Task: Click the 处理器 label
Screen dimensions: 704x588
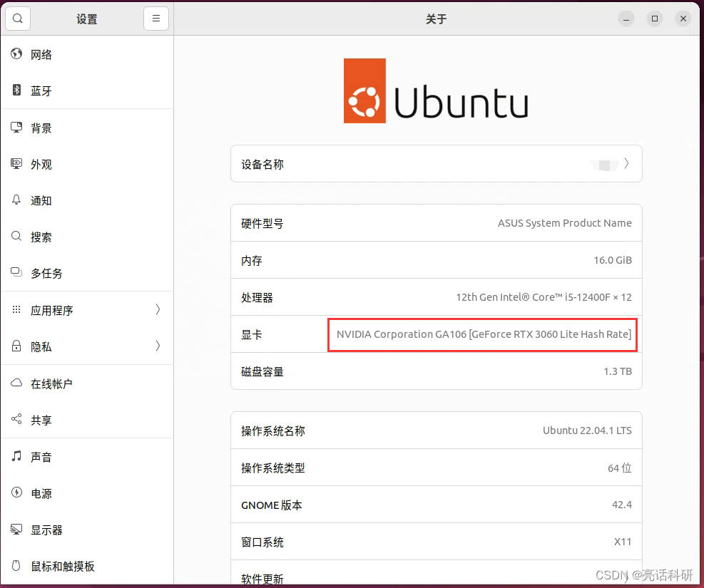Action: tap(257, 297)
